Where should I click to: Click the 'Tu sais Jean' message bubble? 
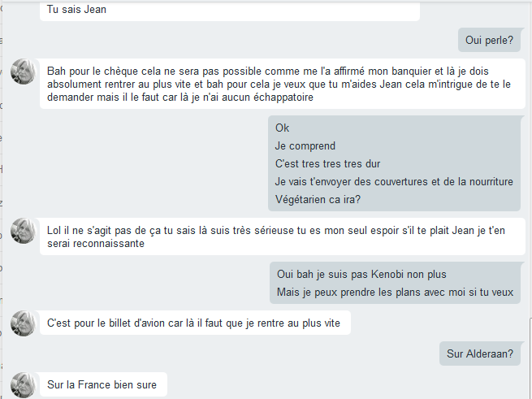[x=230, y=11]
